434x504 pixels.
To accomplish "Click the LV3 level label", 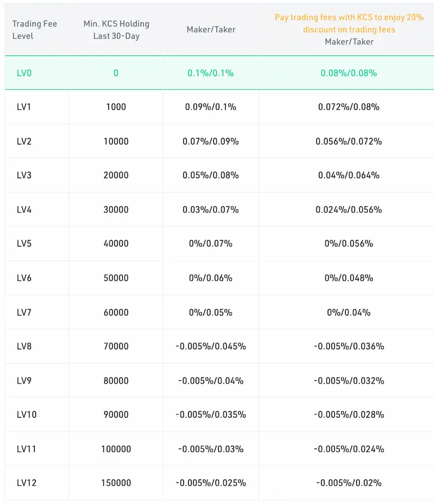I will [x=24, y=175].
